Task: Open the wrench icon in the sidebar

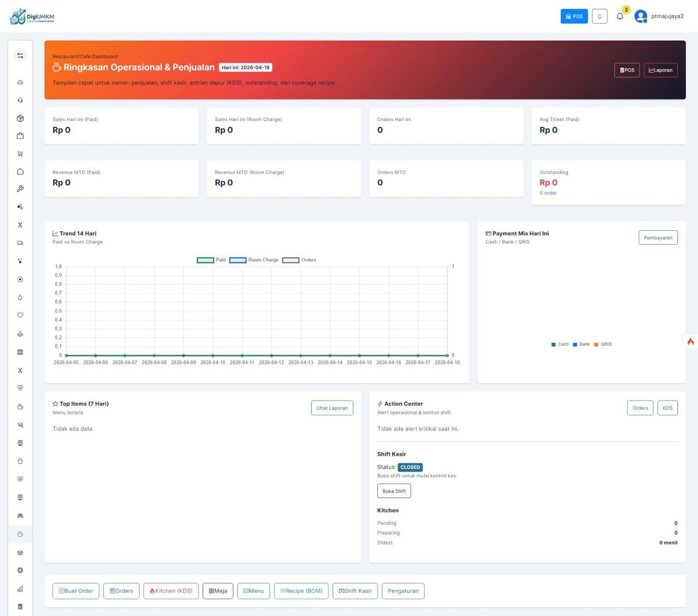Action: 20,189
